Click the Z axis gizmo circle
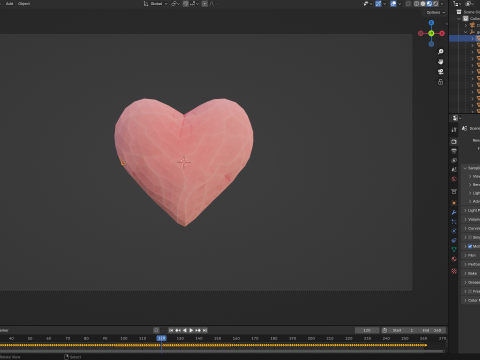480x360 pixels. pos(431,23)
